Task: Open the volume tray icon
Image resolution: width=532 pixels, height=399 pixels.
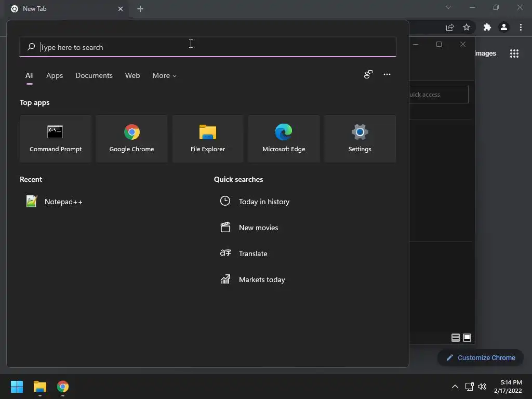Action: (x=482, y=387)
